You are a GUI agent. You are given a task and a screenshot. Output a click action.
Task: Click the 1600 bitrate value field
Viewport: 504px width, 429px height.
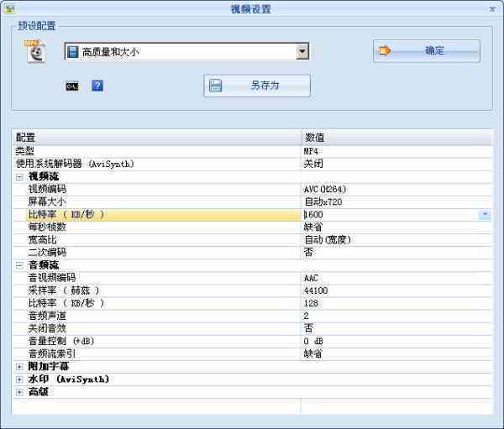click(x=391, y=215)
